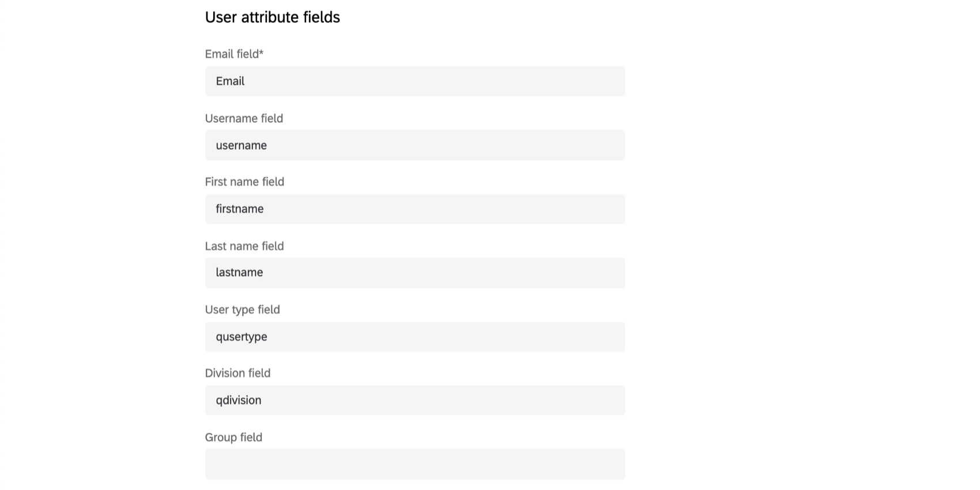The width and height of the screenshot is (980, 490).
Task: Click the 'User type field' label
Action: pyautogui.click(x=242, y=310)
